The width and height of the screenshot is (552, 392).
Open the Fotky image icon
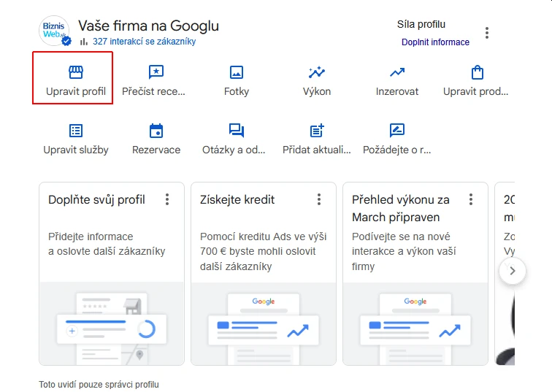237,72
